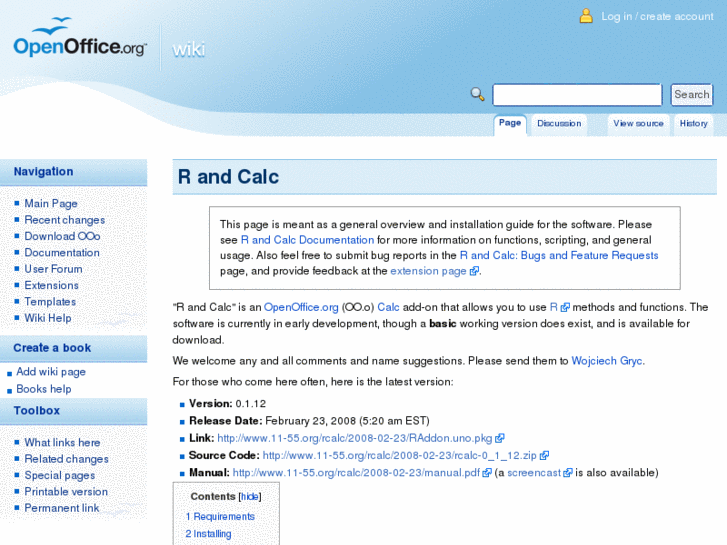The width and height of the screenshot is (727, 545).
Task: Open Special pages link
Action: [59, 475]
